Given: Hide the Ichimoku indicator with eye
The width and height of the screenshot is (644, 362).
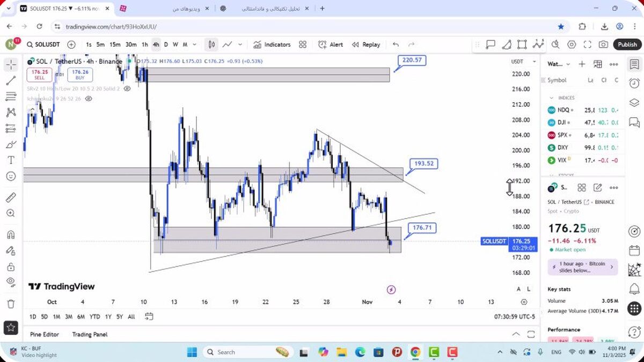Looking at the screenshot, I should (89, 99).
